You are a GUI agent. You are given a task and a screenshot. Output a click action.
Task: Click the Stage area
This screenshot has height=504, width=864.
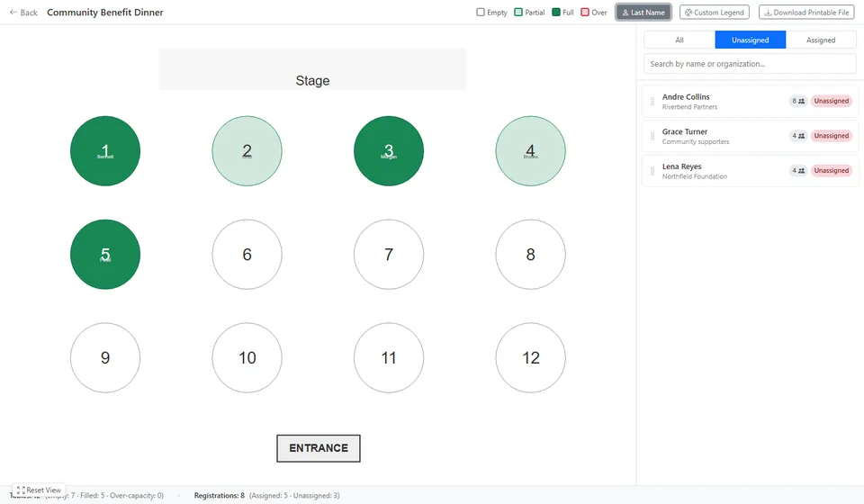(313, 69)
